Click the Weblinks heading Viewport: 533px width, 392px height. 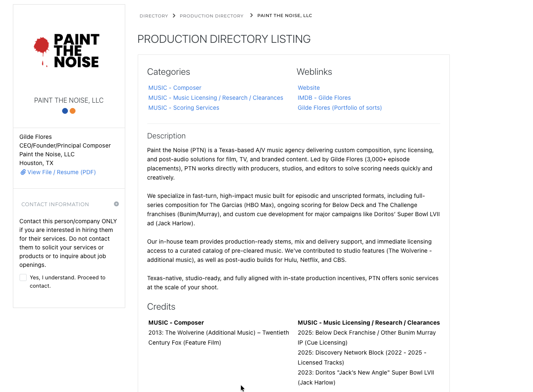[x=314, y=72]
